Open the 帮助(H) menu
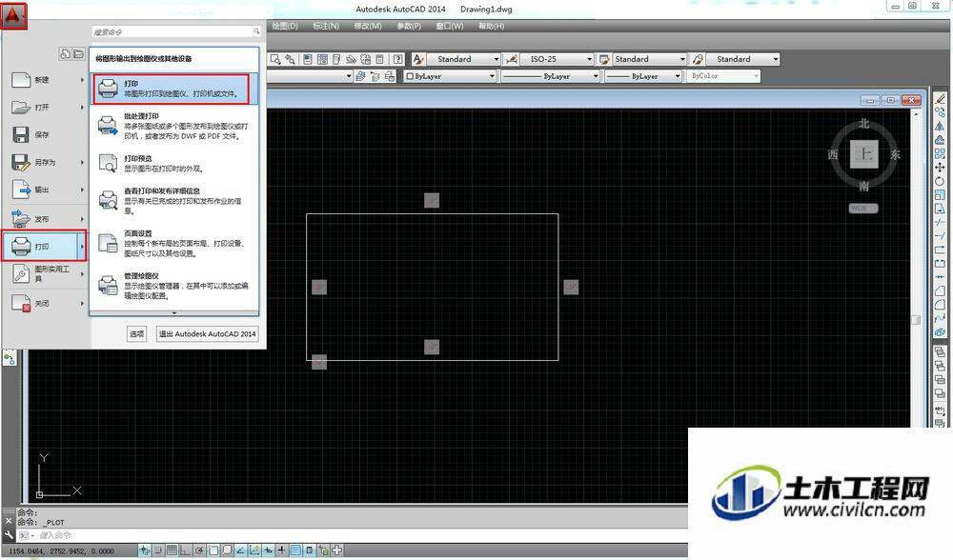 (x=491, y=26)
